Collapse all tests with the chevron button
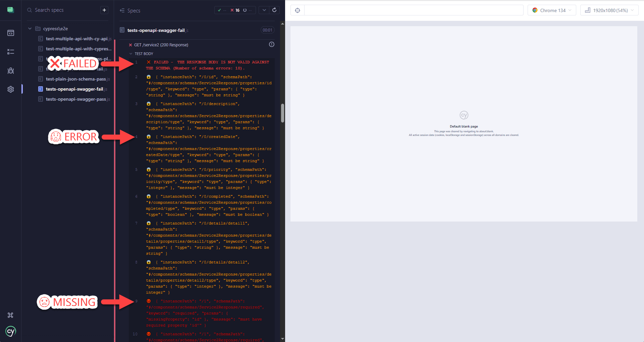Image resolution: width=644 pixels, height=342 pixels. click(264, 10)
